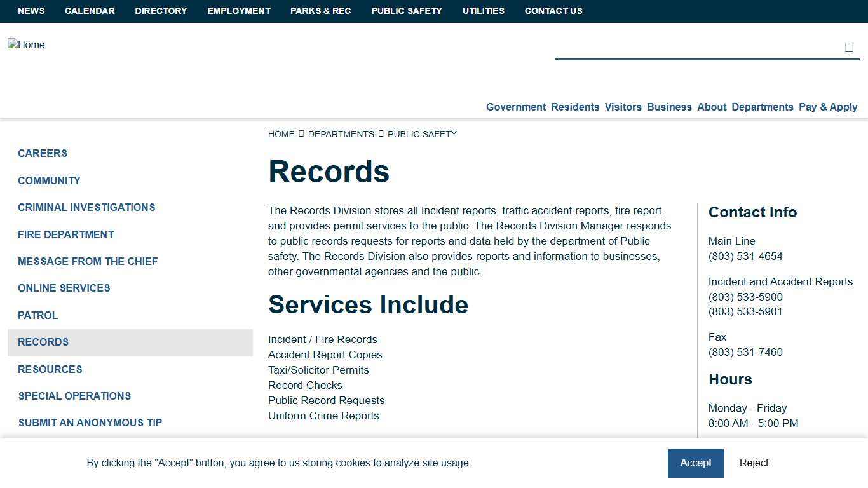Image resolution: width=868 pixels, height=488 pixels.
Task: Reject cookie storage
Action: (754, 463)
